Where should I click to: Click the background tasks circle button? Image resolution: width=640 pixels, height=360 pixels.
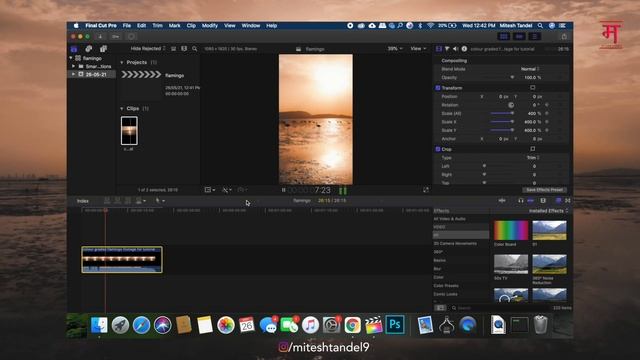(131, 37)
